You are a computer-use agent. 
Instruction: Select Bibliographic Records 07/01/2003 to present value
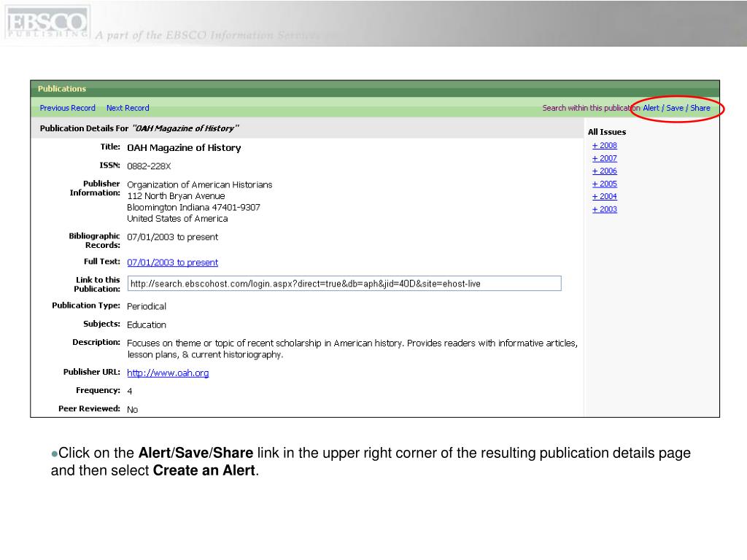tap(172, 237)
